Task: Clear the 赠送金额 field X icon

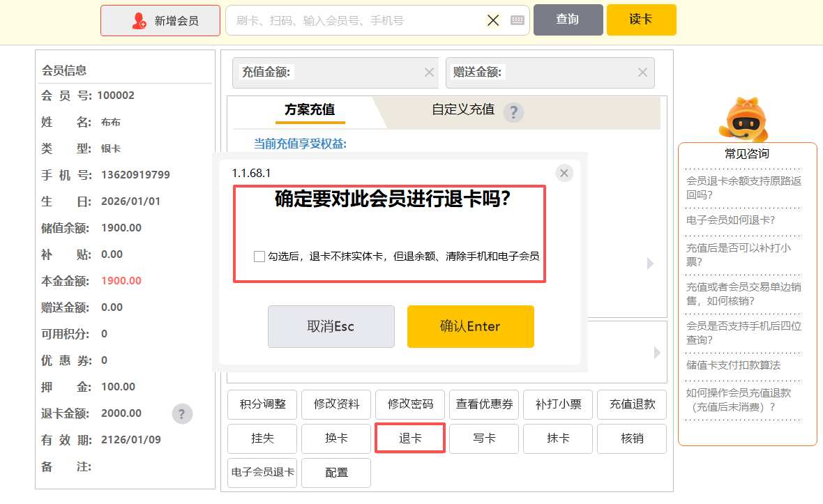Action: pyautogui.click(x=642, y=72)
